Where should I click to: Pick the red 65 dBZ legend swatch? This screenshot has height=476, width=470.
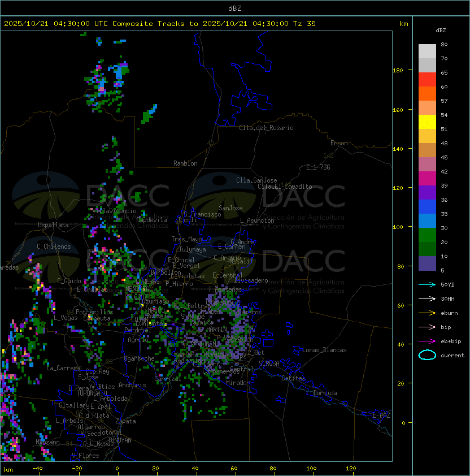coord(427,80)
